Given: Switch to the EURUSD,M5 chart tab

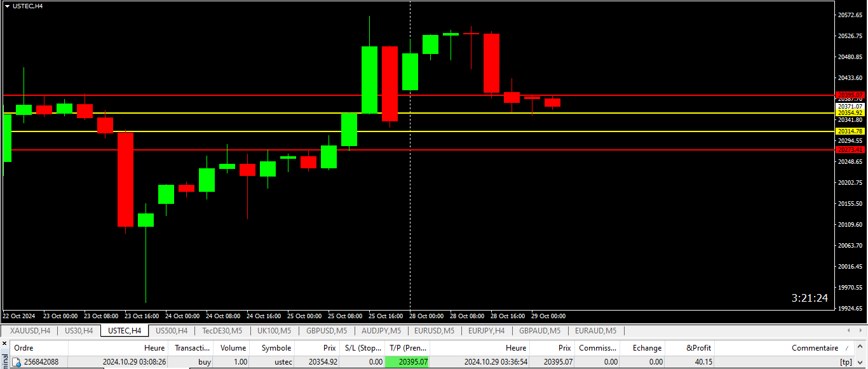Looking at the screenshot, I should click(x=434, y=331).
